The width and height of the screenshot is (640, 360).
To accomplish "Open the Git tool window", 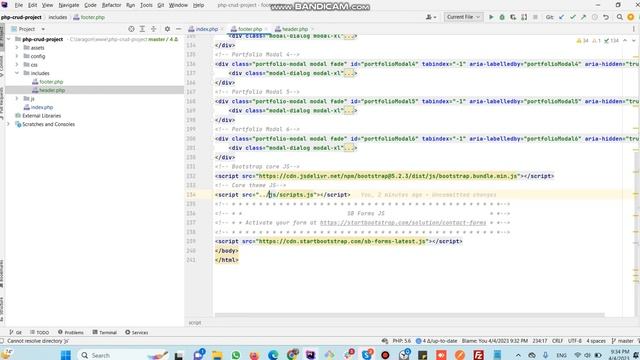I will (x=16, y=332).
